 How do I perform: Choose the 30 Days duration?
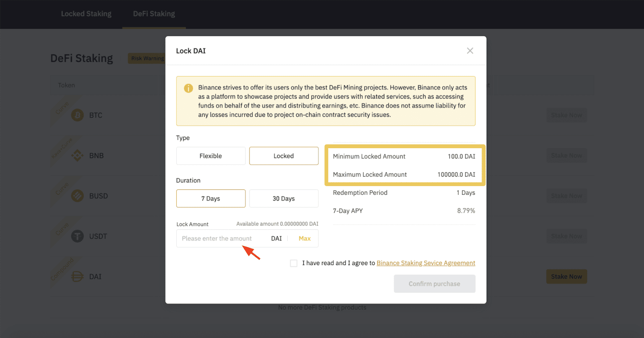(x=284, y=198)
